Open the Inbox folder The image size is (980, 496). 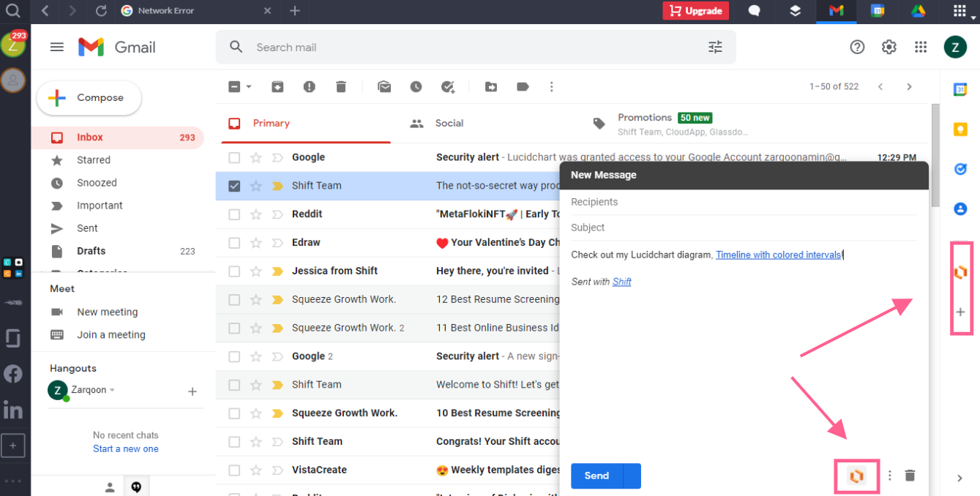118,138
